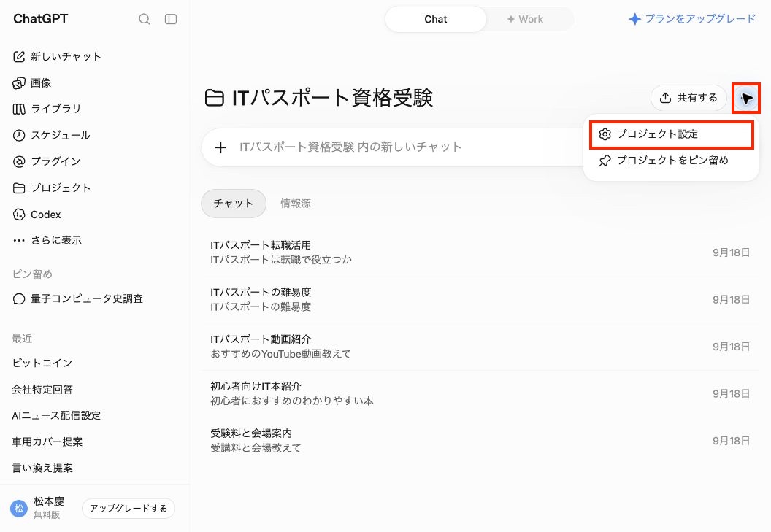This screenshot has width=771, height=532.
Task: Open recent chat ビットコイン
Action: tap(42, 363)
